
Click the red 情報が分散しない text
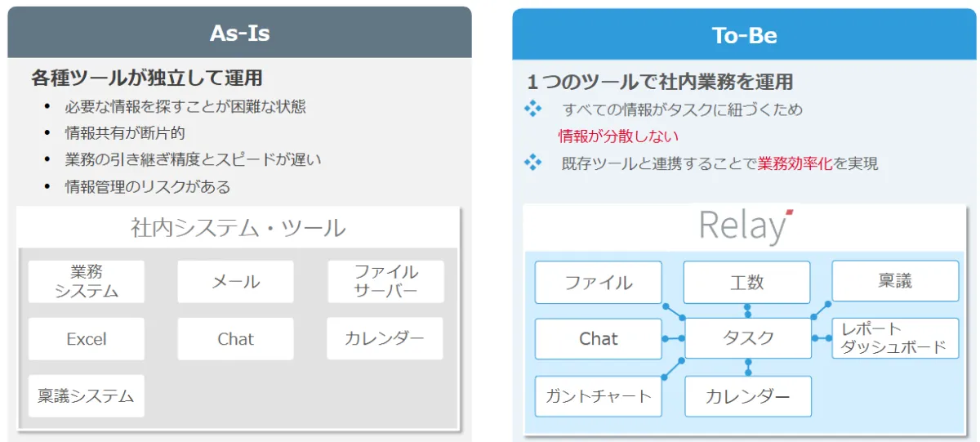[x=618, y=136]
